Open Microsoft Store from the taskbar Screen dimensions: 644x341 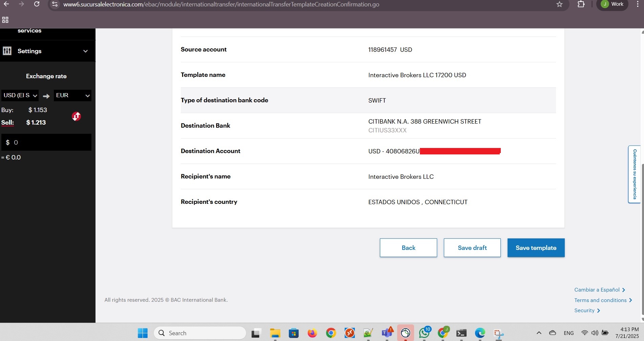coord(294,333)
